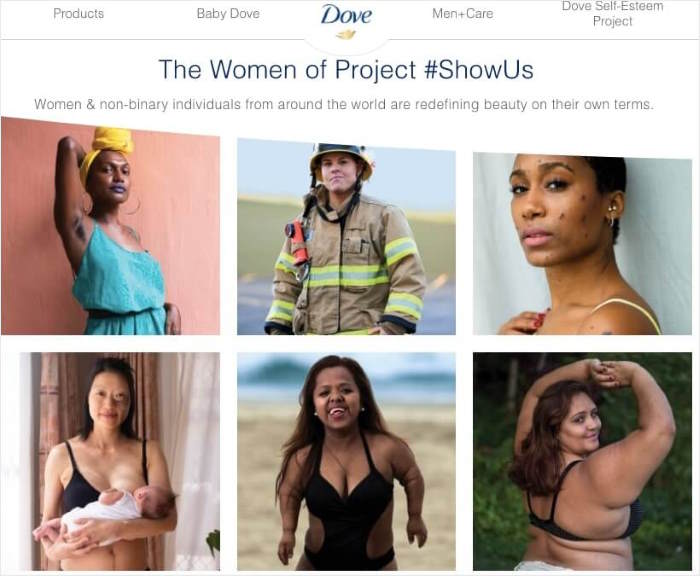Click the gold hoop earring in portrait
The height and width of the screenshot is (576, 700).
tap(612, 220)
